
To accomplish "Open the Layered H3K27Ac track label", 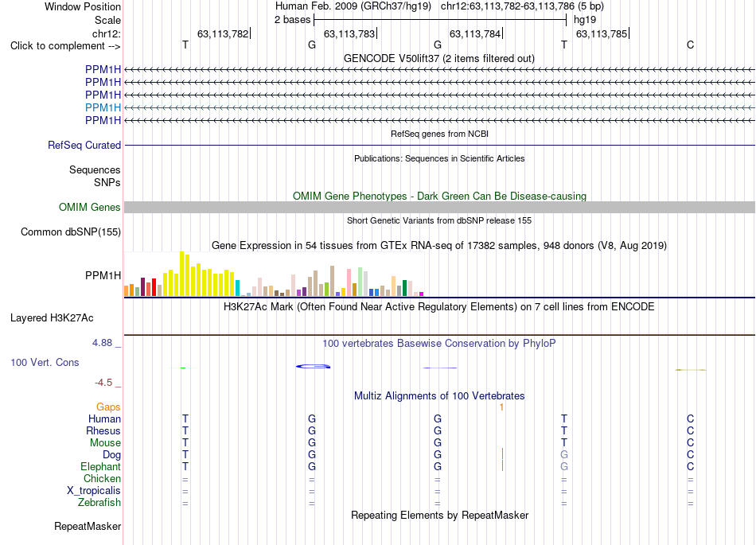I will click(52, 318).
